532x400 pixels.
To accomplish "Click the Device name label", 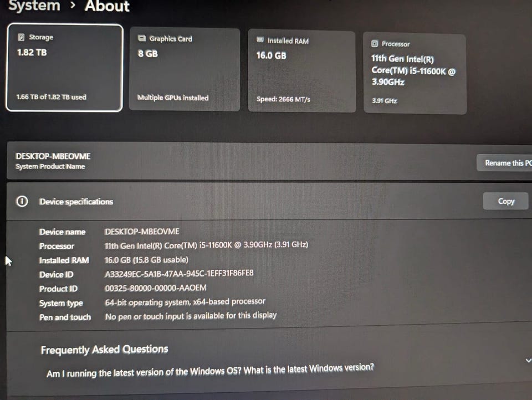I will (x=63, y=232).
